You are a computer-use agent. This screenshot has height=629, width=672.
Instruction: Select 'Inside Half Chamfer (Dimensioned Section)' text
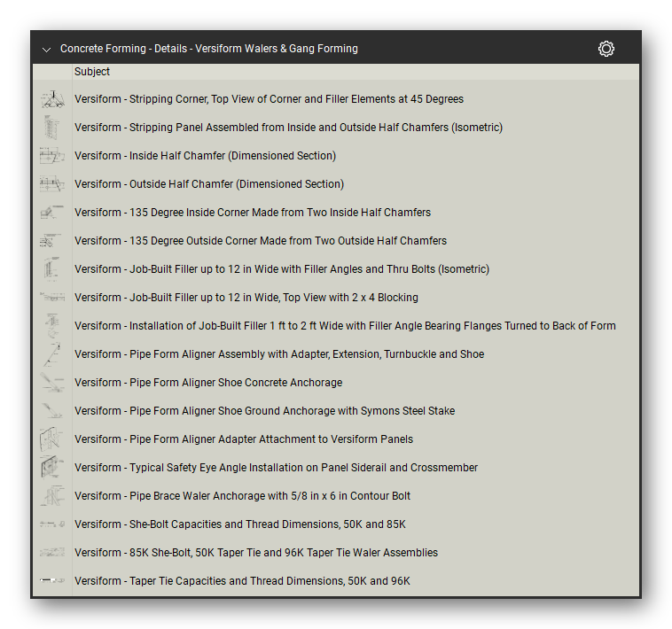[x=205, y=155]
